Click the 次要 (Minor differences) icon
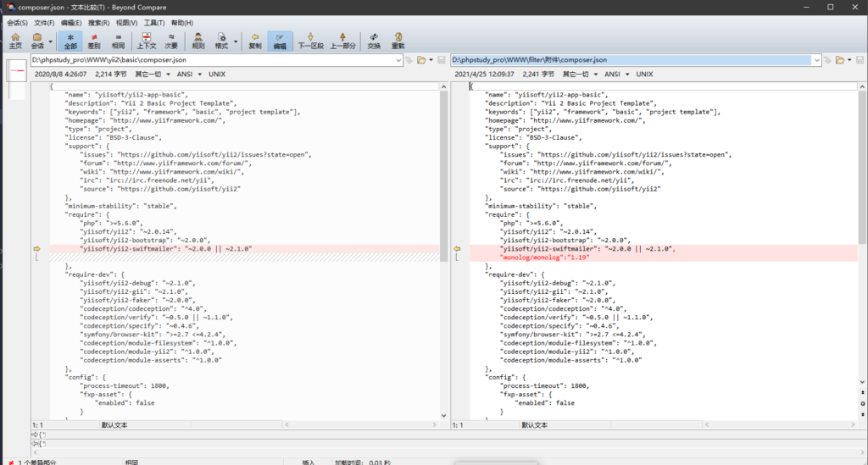The width and height of the screenshot is (868, 465). coord(171,41)
